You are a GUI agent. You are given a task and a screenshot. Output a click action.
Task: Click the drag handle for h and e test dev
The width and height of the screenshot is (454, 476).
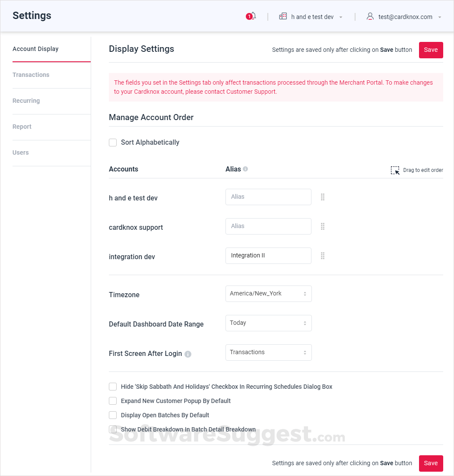[x=323, y=197]
